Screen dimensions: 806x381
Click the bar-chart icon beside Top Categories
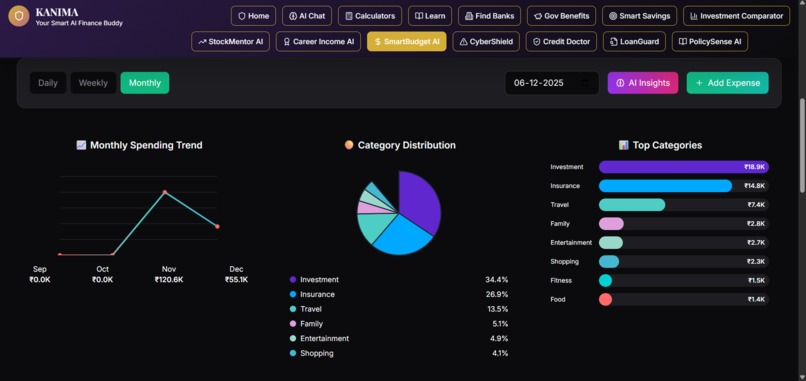[x=624, y=145]
